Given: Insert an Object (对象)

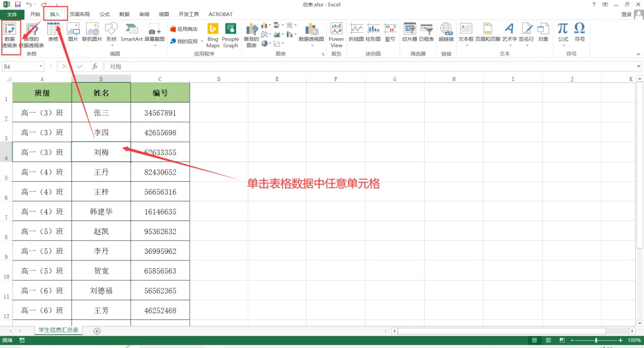Looking at the screenshot, I should pos(543,32).
